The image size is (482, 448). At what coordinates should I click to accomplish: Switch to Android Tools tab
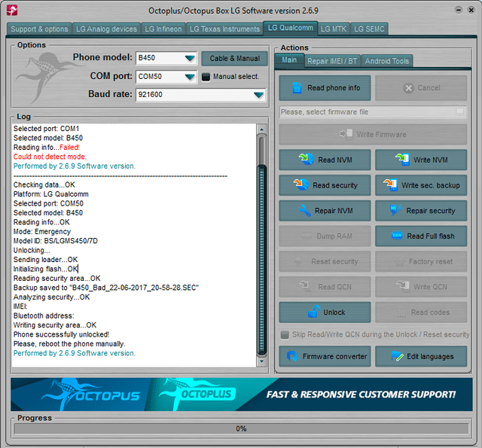[x=386, y=61]
